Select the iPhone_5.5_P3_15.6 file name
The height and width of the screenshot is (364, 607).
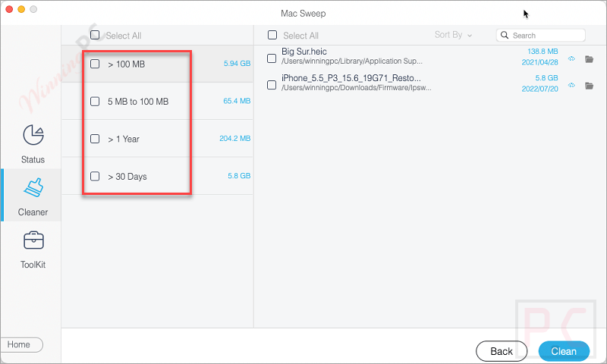351,78
